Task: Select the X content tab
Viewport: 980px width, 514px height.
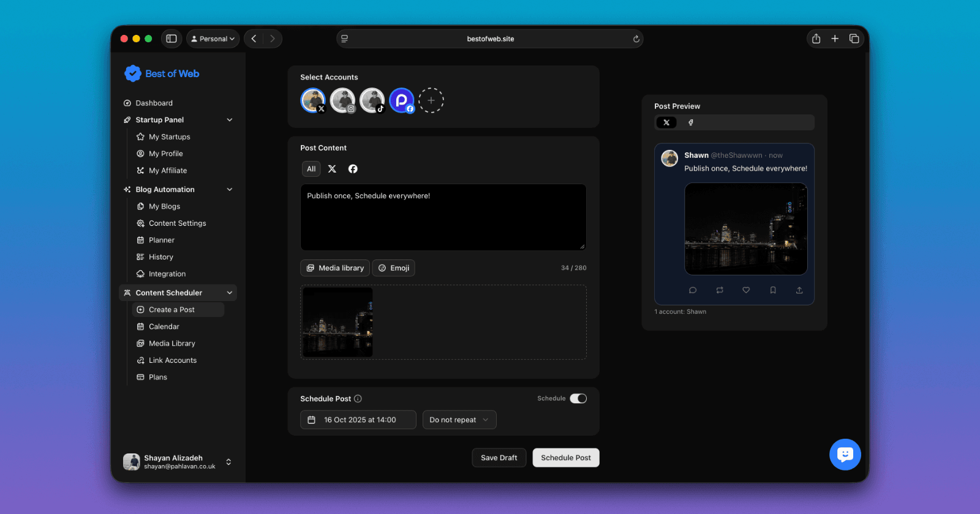Action: click(332, 169)
